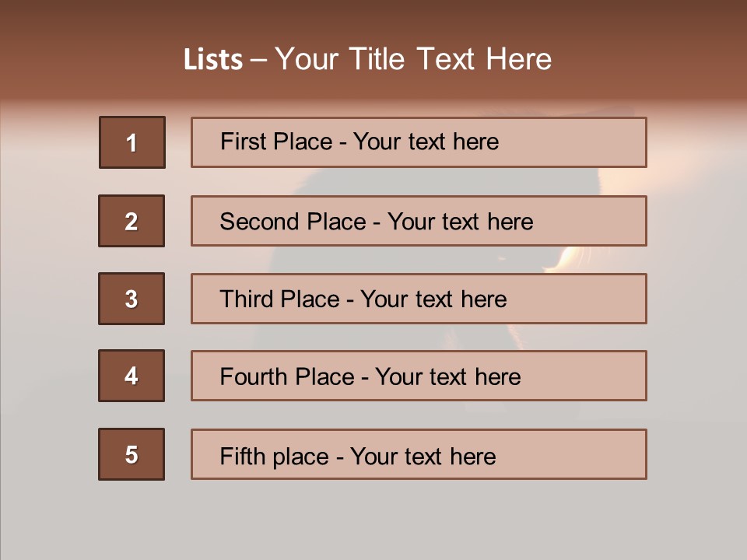This screenshot has height=560, width=747.
Task: Click the bold word "Lists" in title
Action: 212,60
